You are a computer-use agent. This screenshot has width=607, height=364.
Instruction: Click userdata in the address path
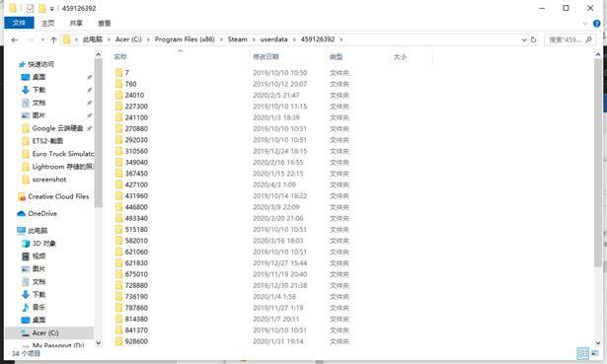pos(273,39)
